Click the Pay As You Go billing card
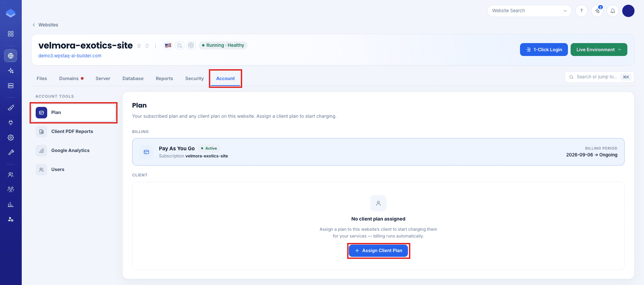Image resolution: width=644 pixels, height=285 pixels. pyautogui.click(x=378, y=152)
